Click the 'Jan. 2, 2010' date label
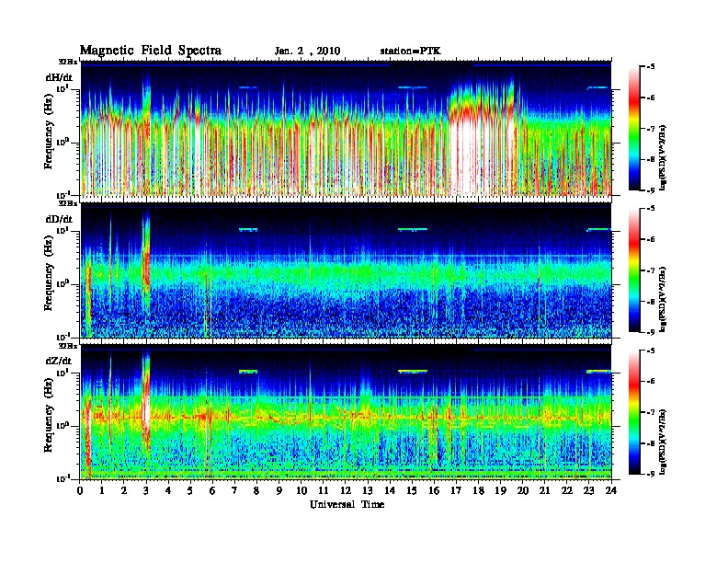 (307, 52)
